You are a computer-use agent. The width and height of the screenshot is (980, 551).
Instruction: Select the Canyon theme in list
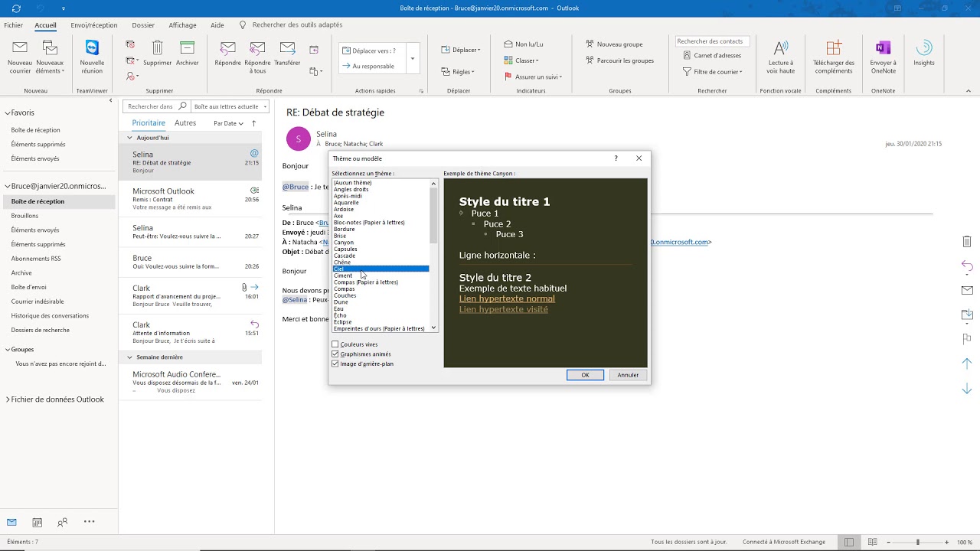[344, 243]
